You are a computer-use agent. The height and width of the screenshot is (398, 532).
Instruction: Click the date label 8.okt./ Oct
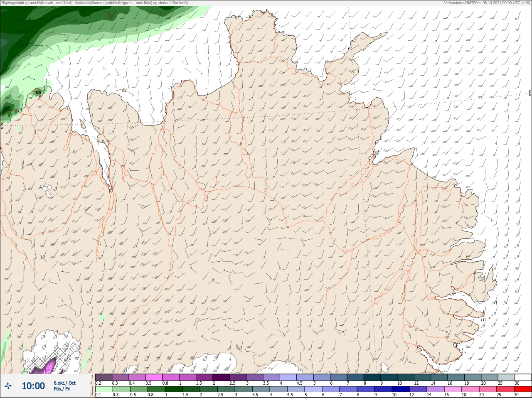64,383
